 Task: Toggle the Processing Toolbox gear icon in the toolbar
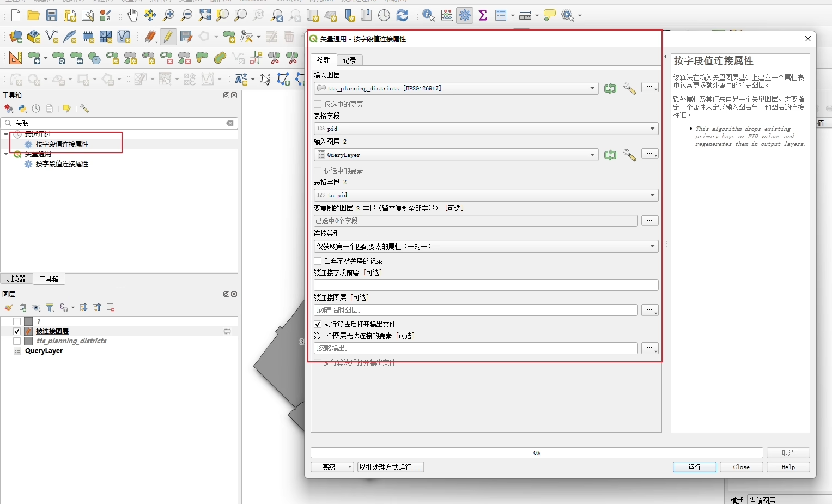(465, 16)
